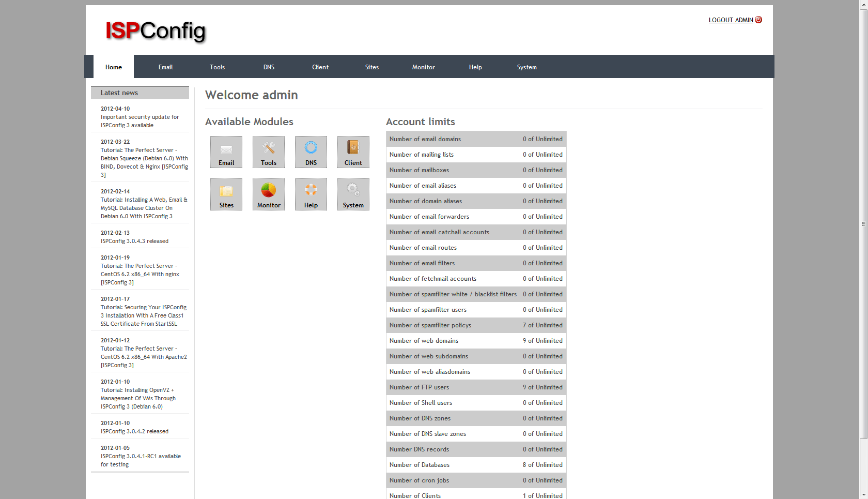The image size is (868, 499).
Task: Select the Number of domain aliases row
Action: click(476, 201)
